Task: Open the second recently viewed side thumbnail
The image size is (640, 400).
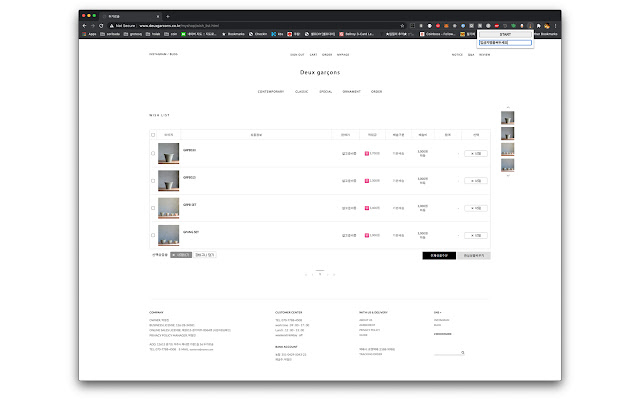Action: (x=508, y=133)
